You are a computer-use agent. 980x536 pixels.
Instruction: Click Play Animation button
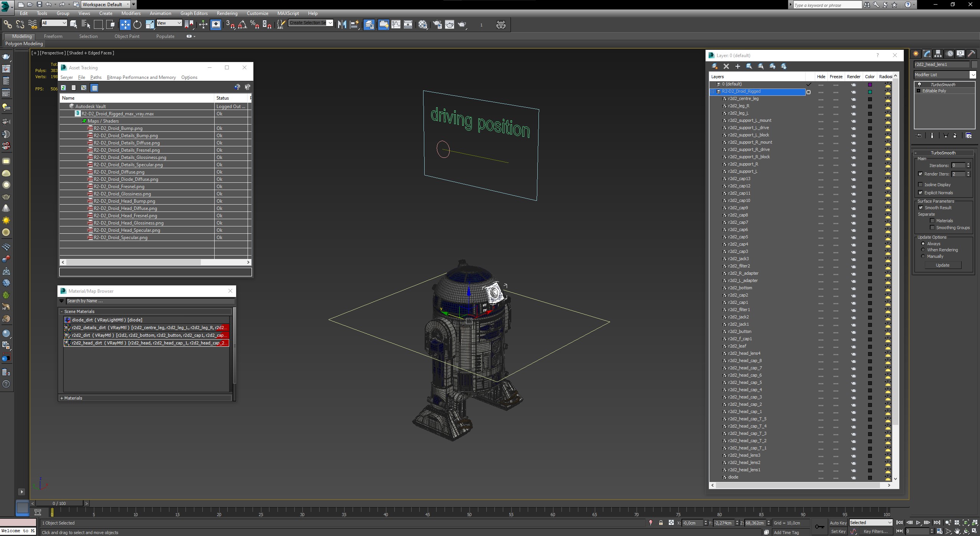(918, 523)
